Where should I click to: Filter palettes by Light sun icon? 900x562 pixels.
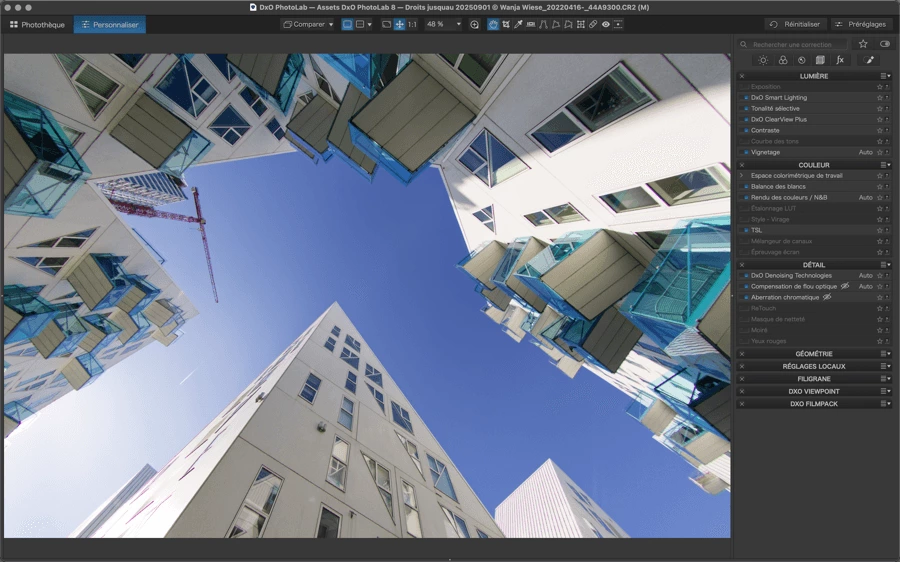coord(763,60)
